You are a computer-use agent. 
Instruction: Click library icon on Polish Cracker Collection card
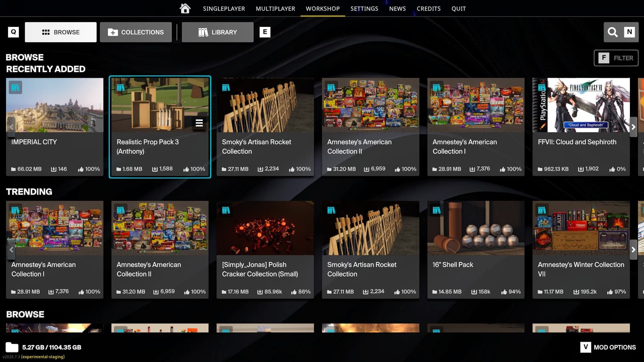coord(226,210)
